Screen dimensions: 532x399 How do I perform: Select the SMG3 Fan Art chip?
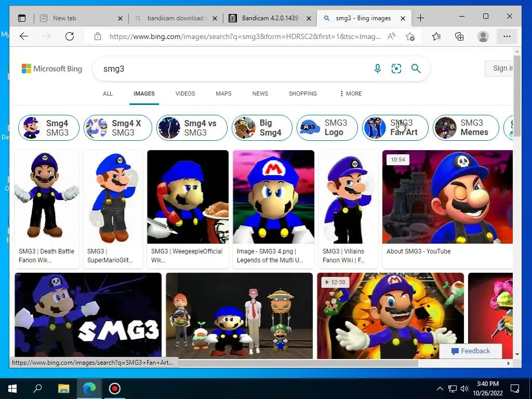(395, 128)
